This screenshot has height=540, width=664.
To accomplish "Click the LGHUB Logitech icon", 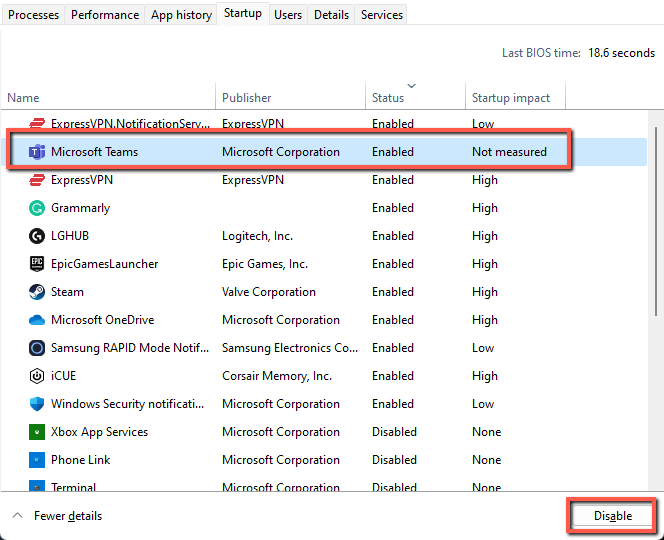I will coord(37,235).
